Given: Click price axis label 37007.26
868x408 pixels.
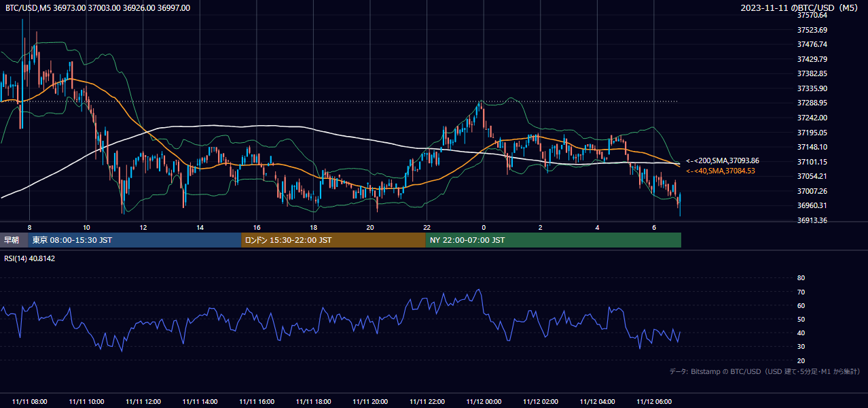Looking at the screenshot, I should pyautogui.click(x=812, y=191).
